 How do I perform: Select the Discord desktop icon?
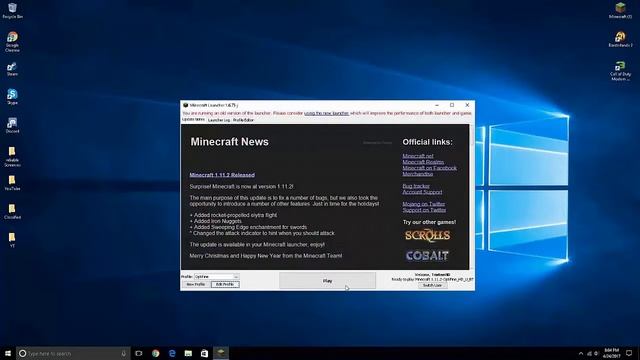pyautogui.click(x=12, y=126)
